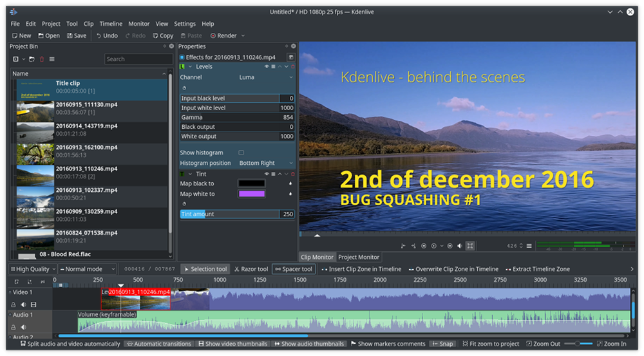Click the save effect stack icon beside Effects for 20160913_110246.mp4
This screenshot has width=644, height=356.
click(x=291, y=57)
